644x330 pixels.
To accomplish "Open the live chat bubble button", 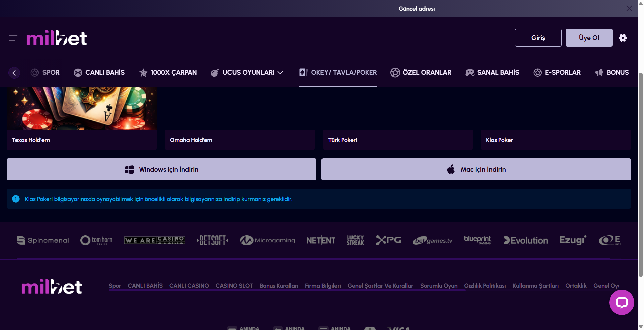I will click(x=622, y=303).
